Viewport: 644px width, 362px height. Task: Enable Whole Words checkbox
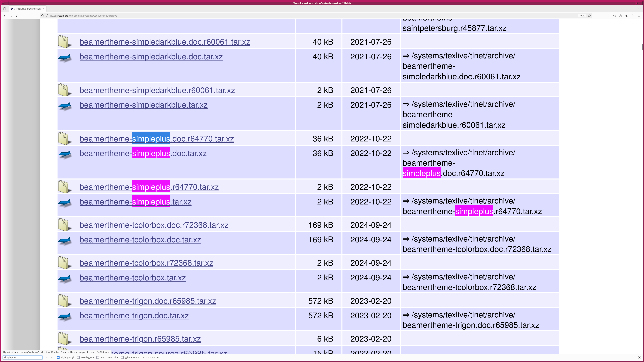click(122, 357)
